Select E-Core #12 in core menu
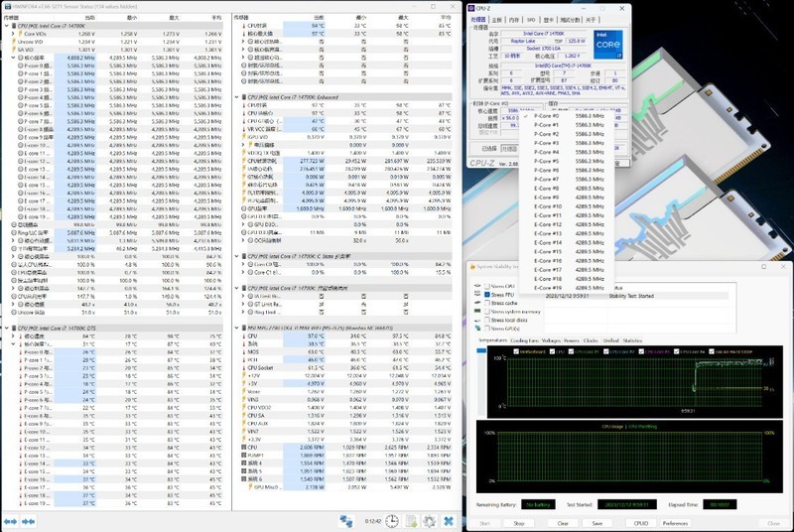The width and height of the screenshot is (794, 532). click(567, 224)
